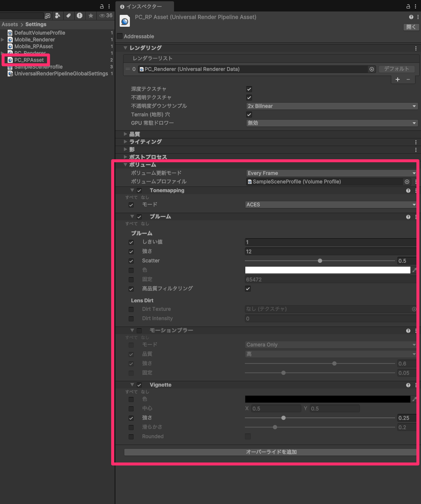Click the search-by-label tag icon
This screenshot has height=504, width=421.
pos(68,15)
